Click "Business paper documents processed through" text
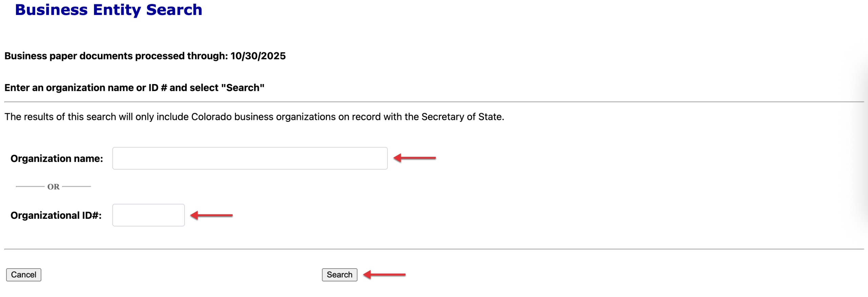Image resolution: width=868 pixels, height=297 pixels. 116,56
